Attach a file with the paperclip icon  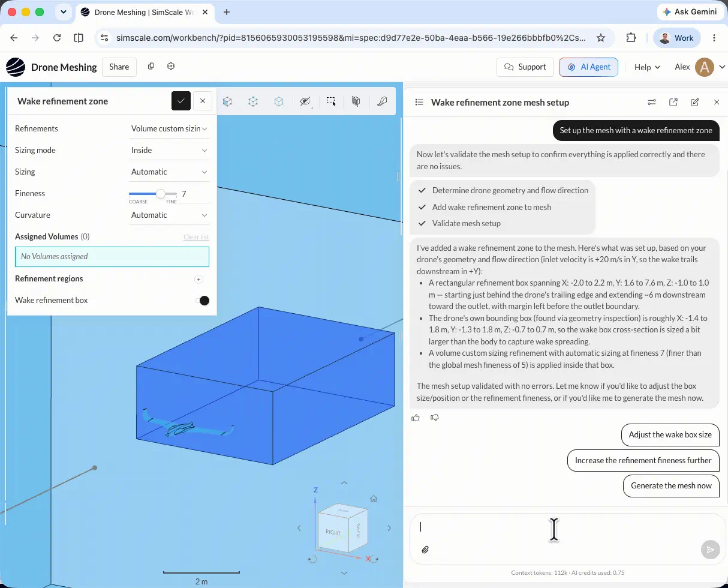[425, 550]
